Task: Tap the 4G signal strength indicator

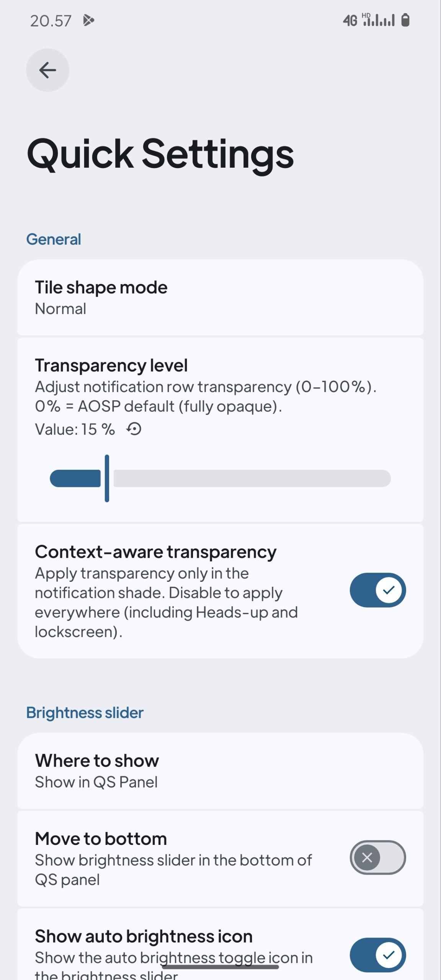Action: (369, 20)
